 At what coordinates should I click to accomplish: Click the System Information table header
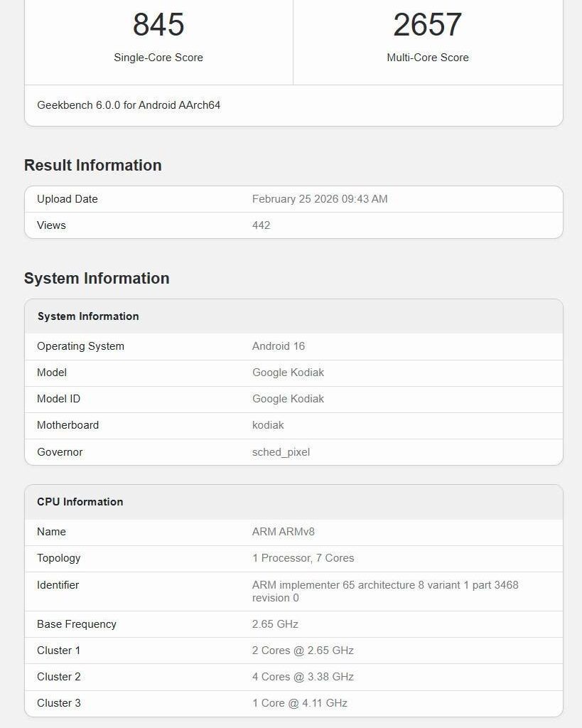tap(88, 316)
